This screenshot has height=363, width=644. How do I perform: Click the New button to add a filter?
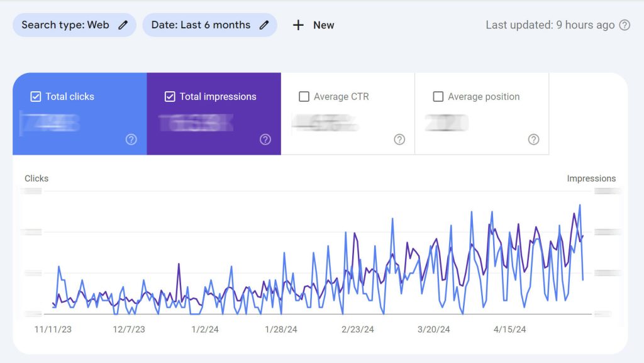point(313,25)
